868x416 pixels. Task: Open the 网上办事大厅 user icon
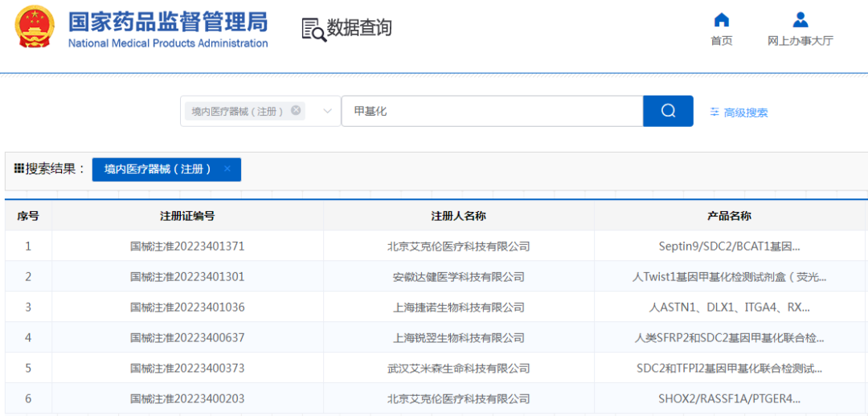tap(800, 20)
